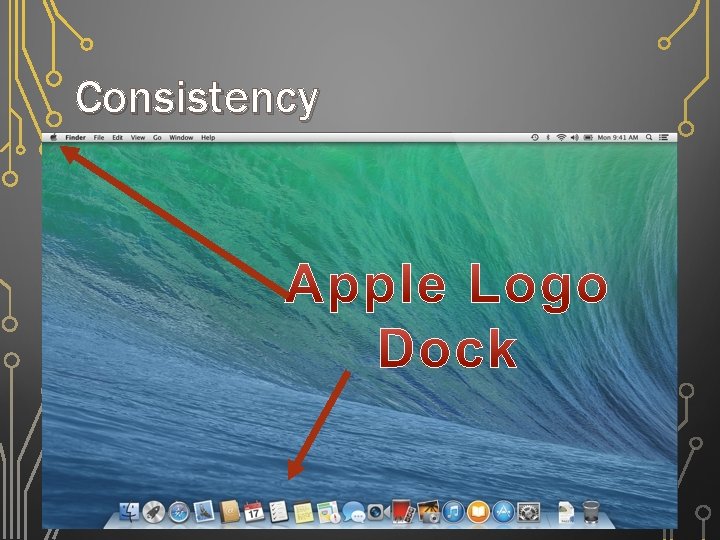Open Maps icon in Dock
The width and height of the screenshot is (720, 540).
(x=328, y=512)
